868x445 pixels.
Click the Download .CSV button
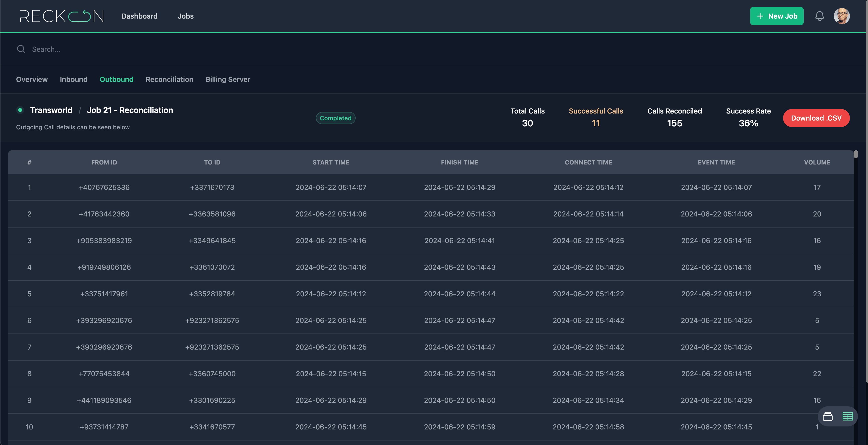click(816, 118)
